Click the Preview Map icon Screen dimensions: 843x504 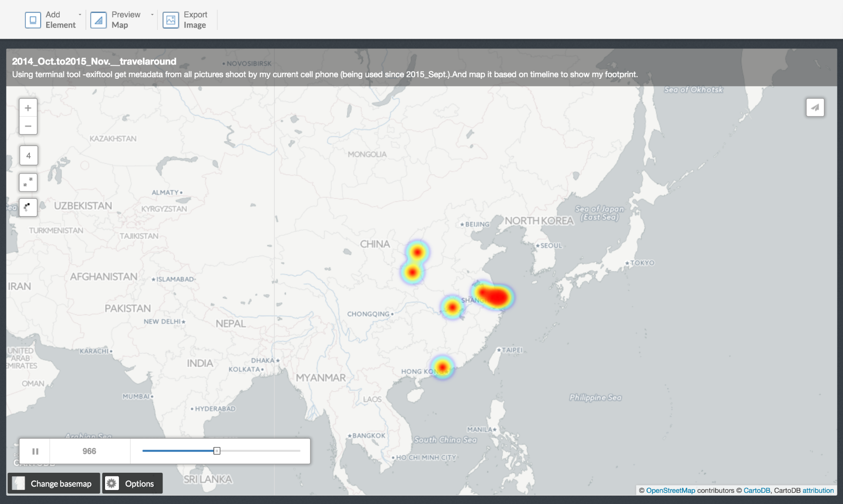pos(98,20)
